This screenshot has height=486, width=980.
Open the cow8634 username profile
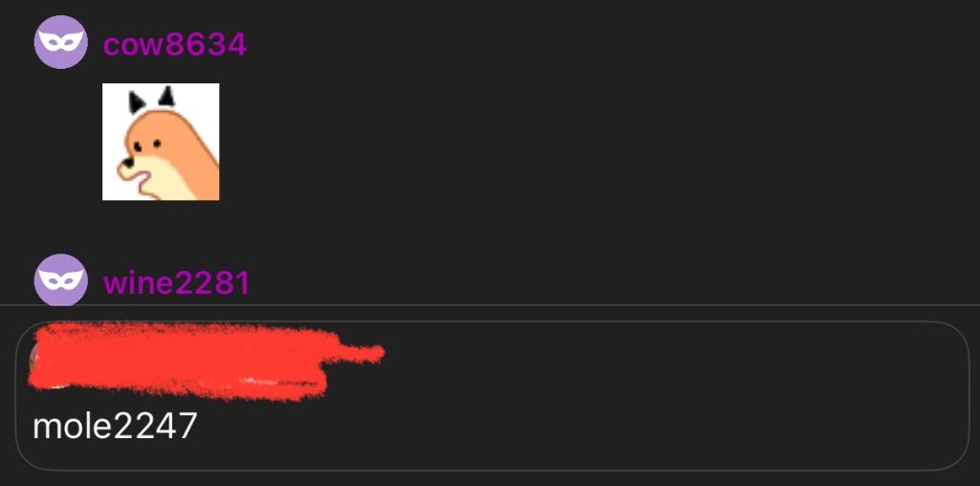point(175,44)
